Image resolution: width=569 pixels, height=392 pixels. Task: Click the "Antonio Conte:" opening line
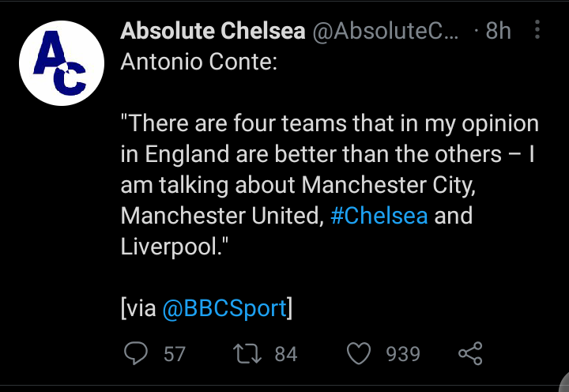[x=199, y=62]
